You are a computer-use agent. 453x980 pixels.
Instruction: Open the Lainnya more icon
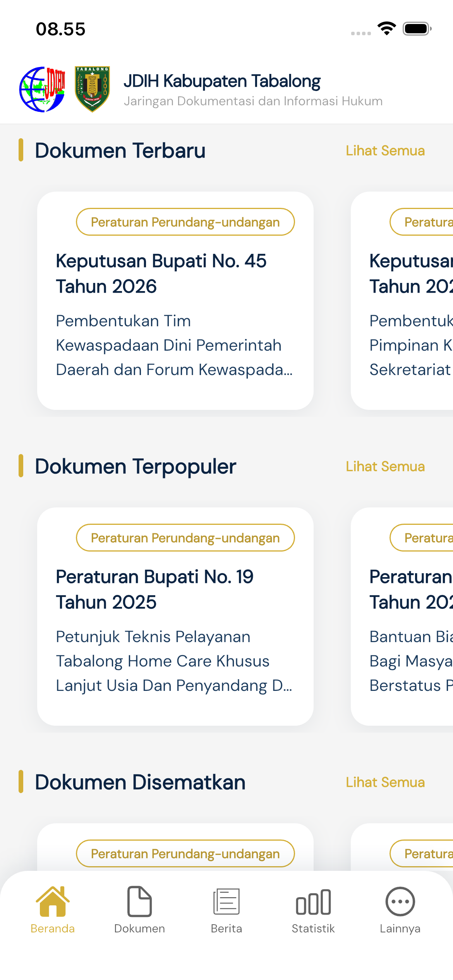pos(400,901)
